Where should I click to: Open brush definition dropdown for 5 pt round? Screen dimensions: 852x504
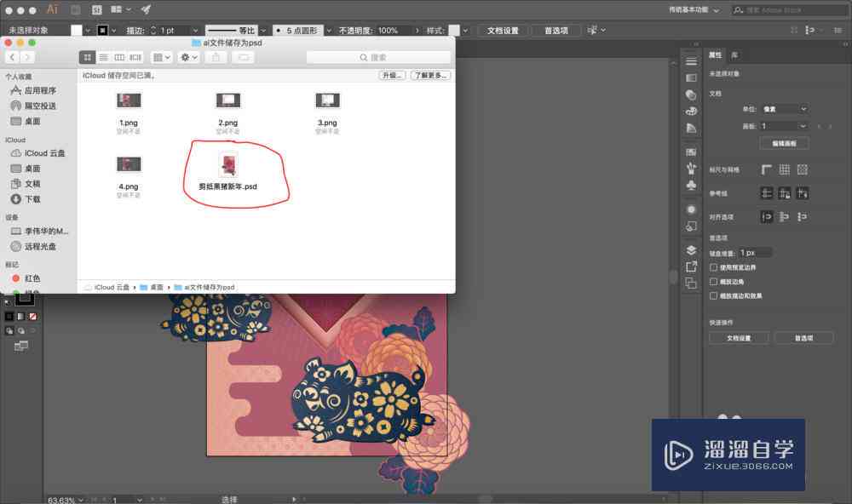[329, 31]
